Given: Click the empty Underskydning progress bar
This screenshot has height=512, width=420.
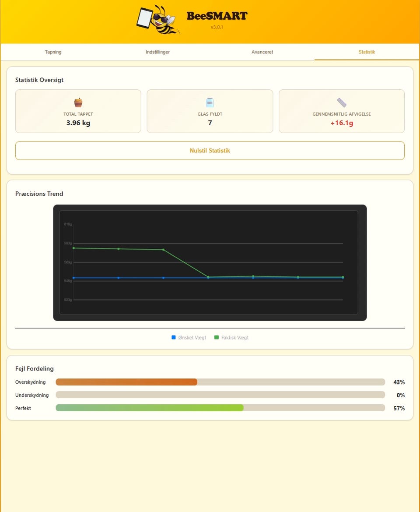Looking at the screenshot, I should 220,395.
